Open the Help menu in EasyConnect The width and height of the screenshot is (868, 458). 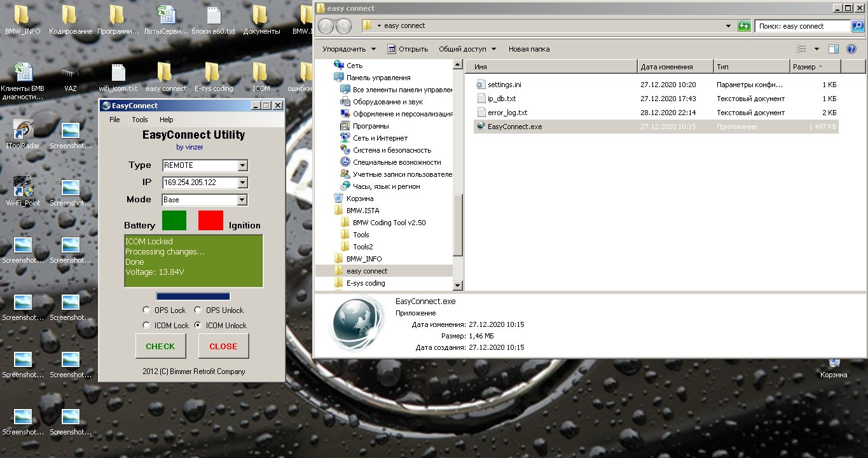click(167, 120)
